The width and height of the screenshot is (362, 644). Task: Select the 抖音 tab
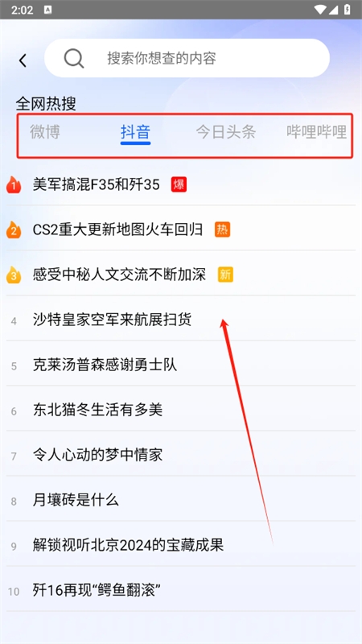pos(135,132)
